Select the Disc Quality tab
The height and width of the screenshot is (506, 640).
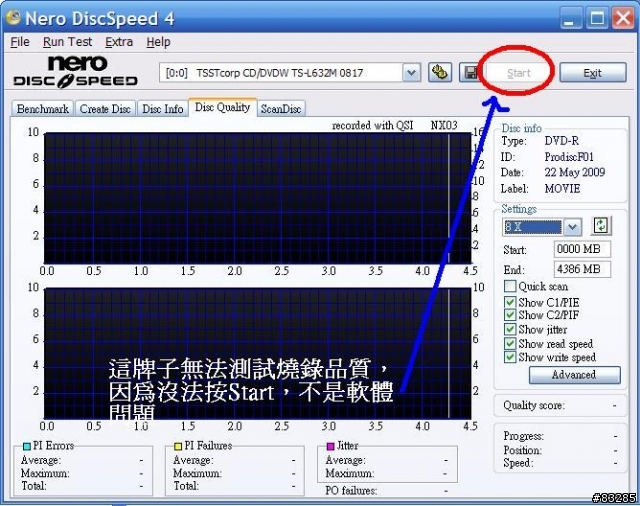coord(222,107)
